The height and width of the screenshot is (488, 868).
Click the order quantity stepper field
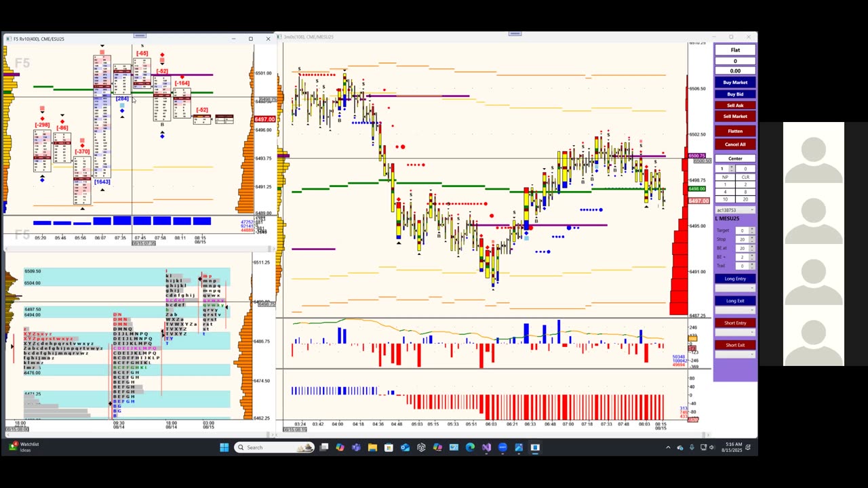pyautogui.click(x=725, y=169)
